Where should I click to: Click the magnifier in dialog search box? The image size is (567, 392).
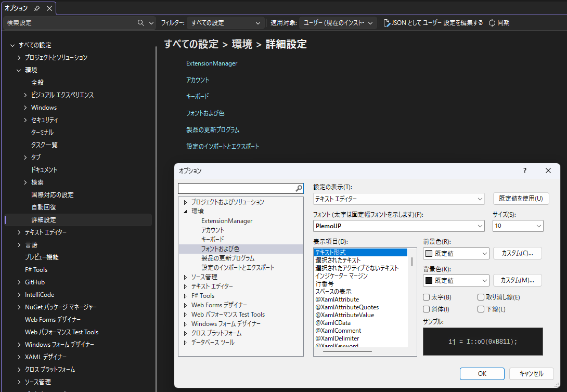tap(299, 188)
